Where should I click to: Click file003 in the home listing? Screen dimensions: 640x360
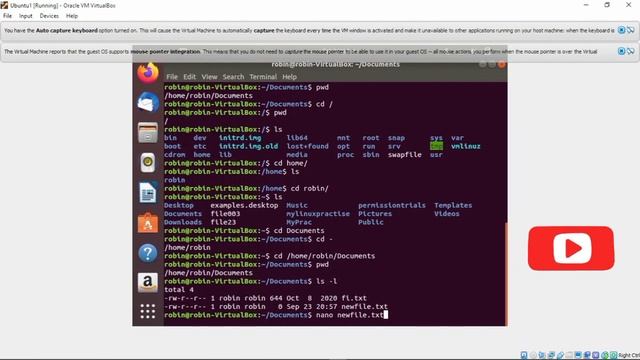pyautogui.click(x=225, y=214)
